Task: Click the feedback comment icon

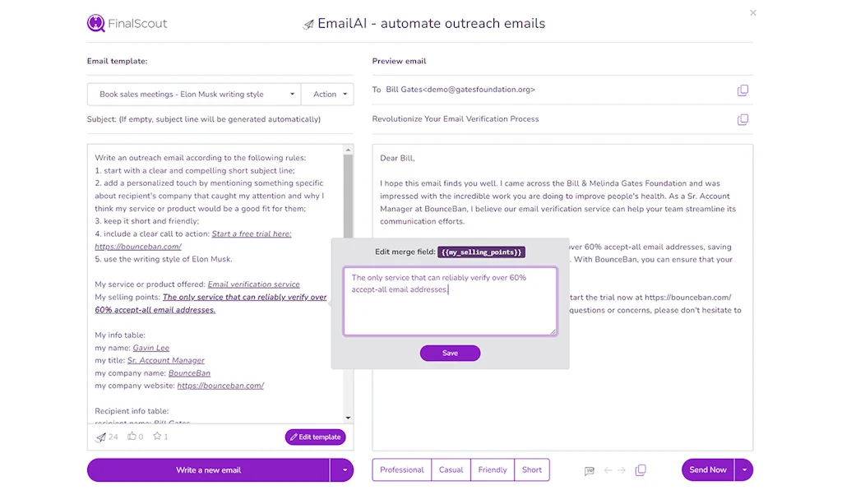Action: 589,470
